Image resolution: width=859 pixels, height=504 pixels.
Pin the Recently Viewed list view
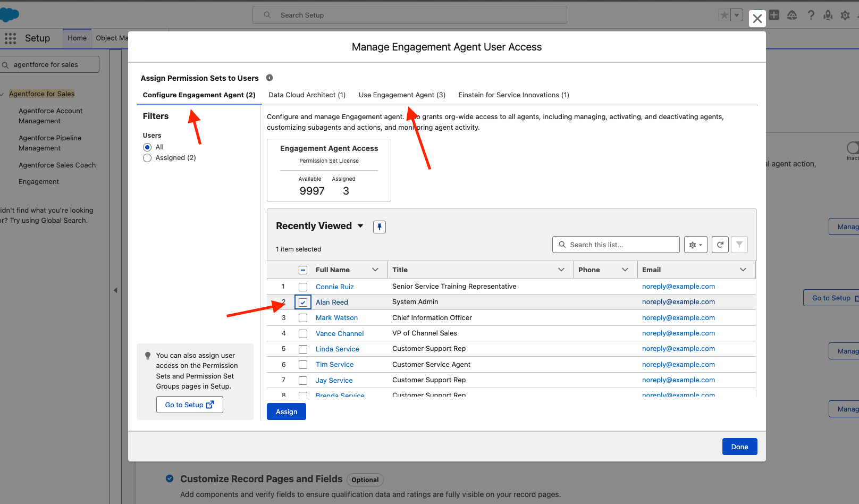[x=380, y=227]
